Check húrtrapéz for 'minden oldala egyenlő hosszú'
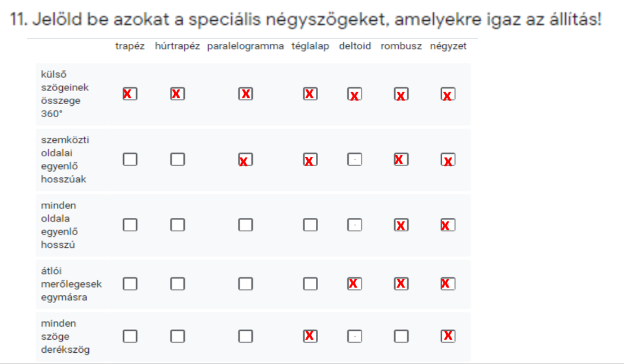This screenshot has width=624, height=364. pos(177,225)
